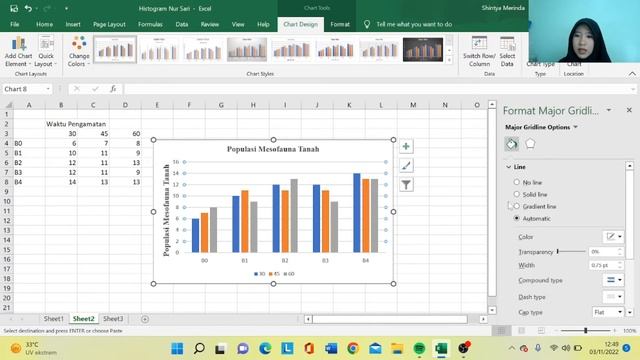The height and width of the screenshot is (360, 640).
Task: Open File Explorer from taskbar
Action: coord(397,349)
